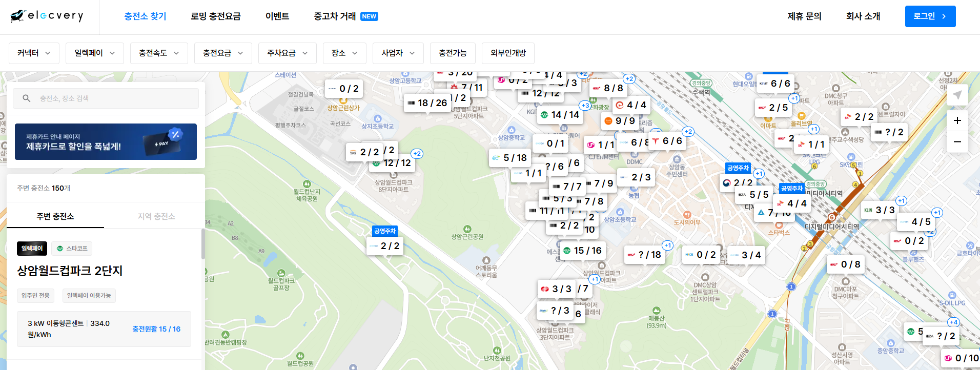The height and width of the screenshot is (370, 980).
Task: Expand the 장소 filter dropdown
Action: (344, 53)
